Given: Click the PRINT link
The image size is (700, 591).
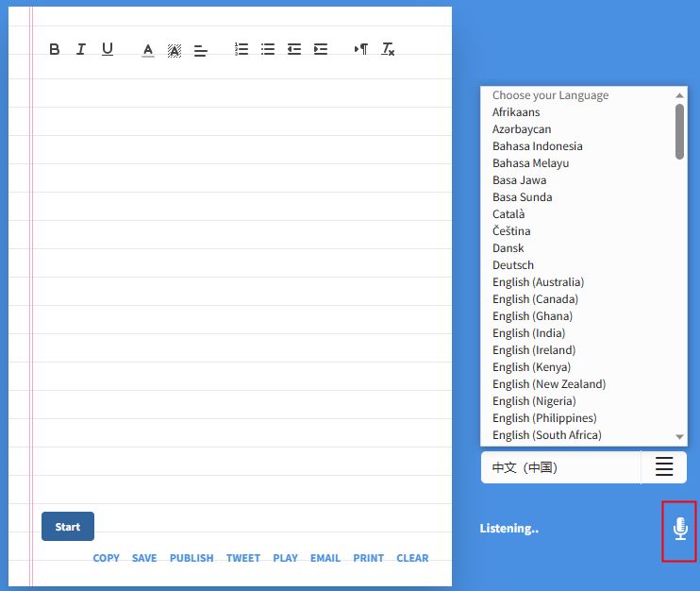Looking at the screenshot, I should click(x=368, y=558).
